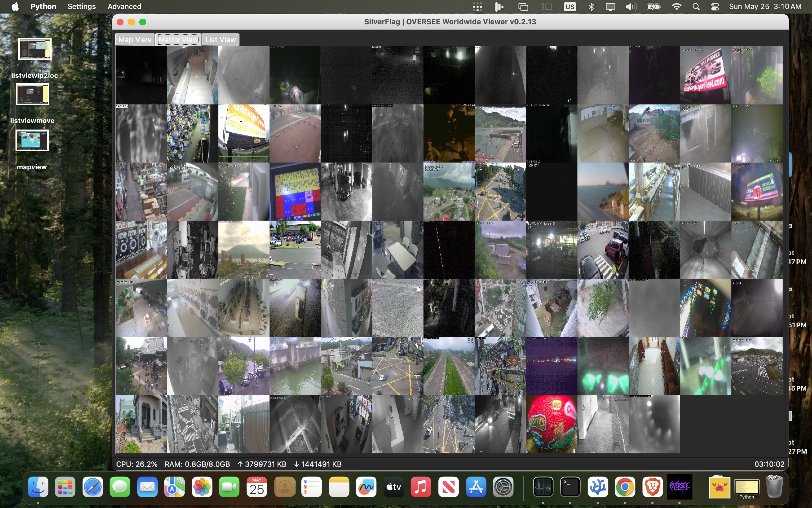Launch Safari from the dock
Viewport: 812px width, 508px height.
(x=92, y=487)
